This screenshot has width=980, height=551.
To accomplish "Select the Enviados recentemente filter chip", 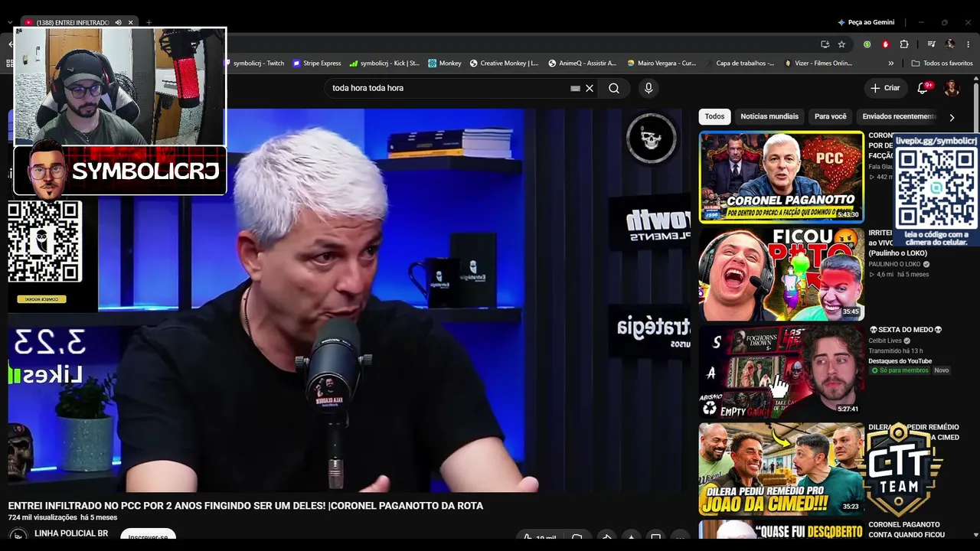I will tap(900, 116).
